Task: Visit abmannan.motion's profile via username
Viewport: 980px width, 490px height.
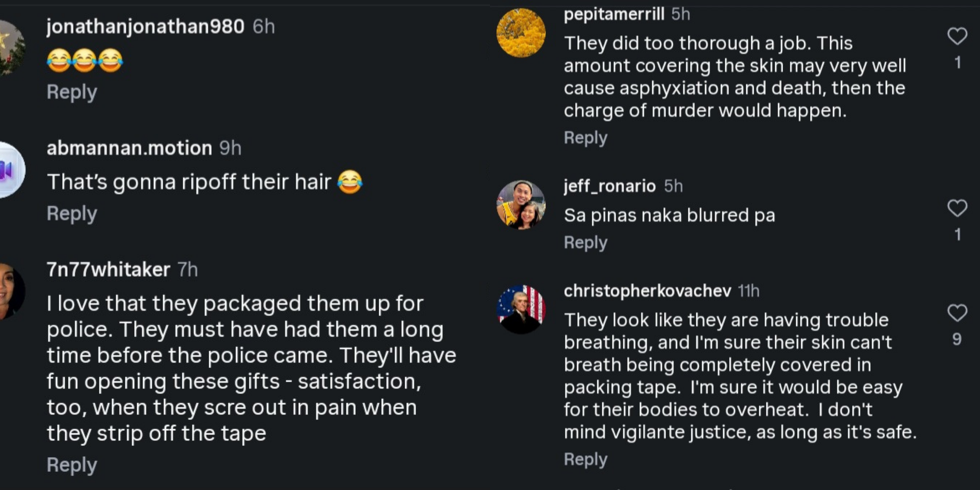Action: point(129,148)
